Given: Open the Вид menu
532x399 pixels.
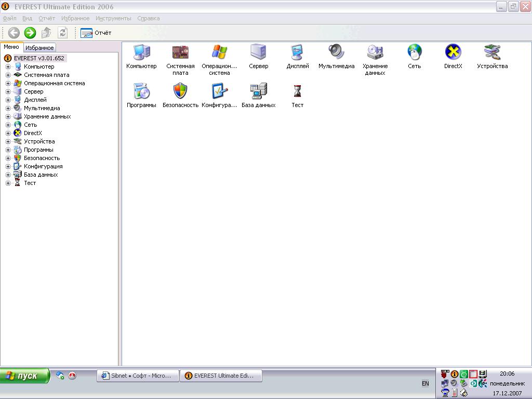Looking at the screenshot, I should [x=27, y=18].
